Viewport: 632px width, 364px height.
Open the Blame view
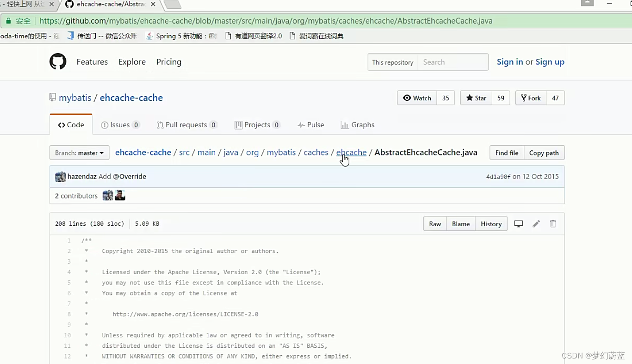coord(461,224)
